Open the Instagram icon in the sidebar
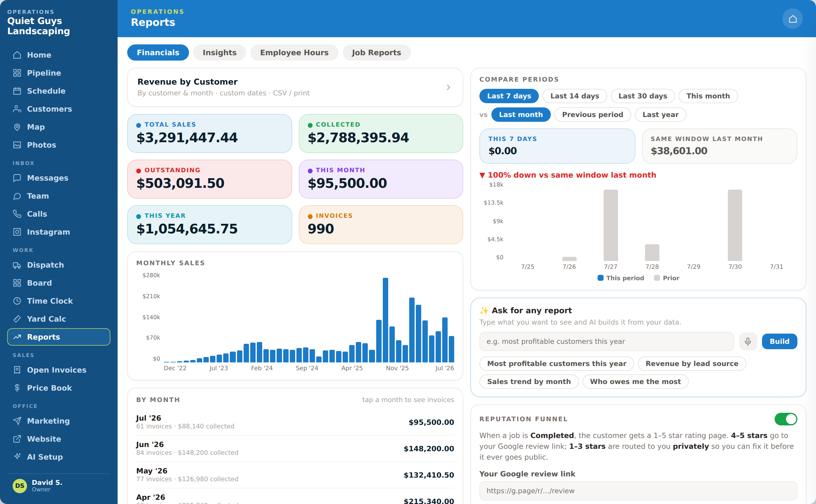The height and width of the screenshot is (504, 816). [17, 232]
